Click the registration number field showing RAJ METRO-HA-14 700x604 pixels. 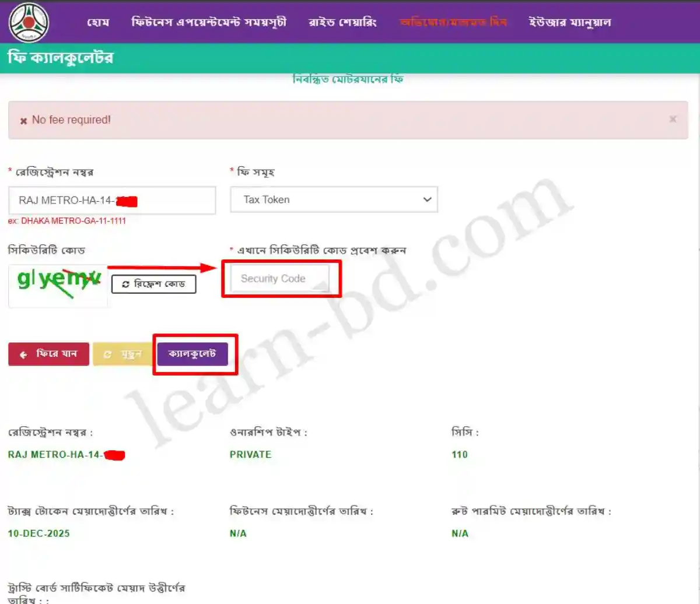(112, 200)
